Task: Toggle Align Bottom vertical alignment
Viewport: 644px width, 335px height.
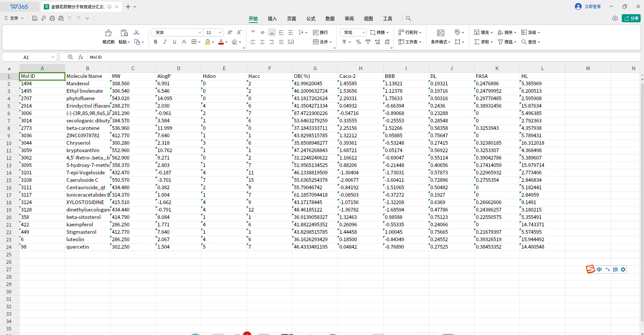Action: click(272, 32)
